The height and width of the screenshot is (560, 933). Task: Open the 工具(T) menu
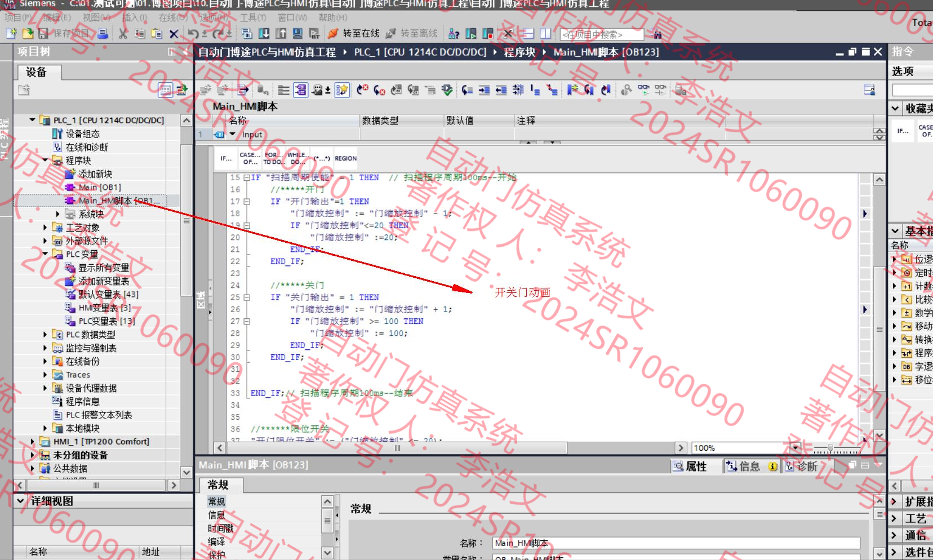[253, 17]
